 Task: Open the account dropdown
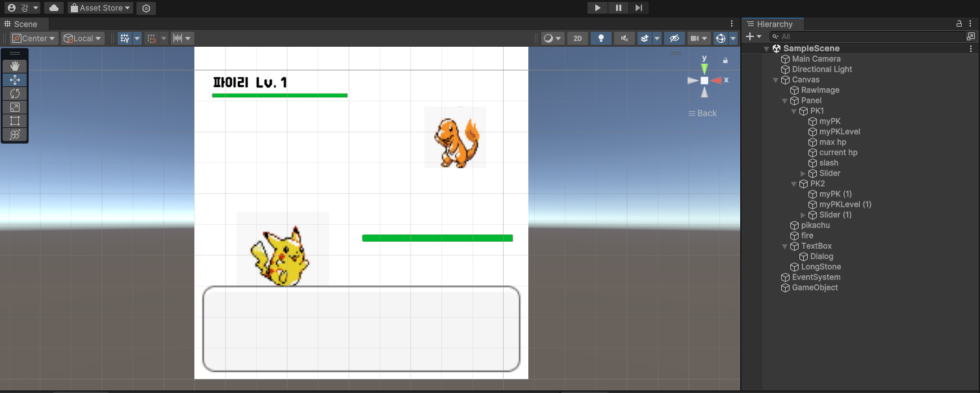22,8
